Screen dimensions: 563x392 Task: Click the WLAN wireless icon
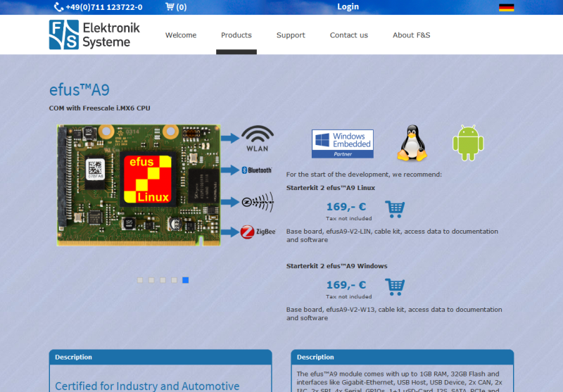pyautogui.click(x=258, y=139)
